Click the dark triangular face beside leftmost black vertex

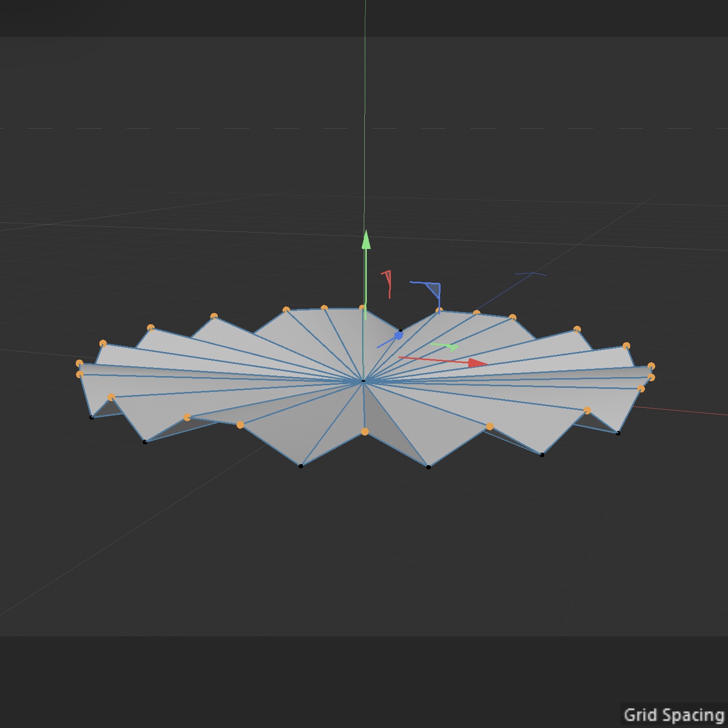(x=105, y=409)
